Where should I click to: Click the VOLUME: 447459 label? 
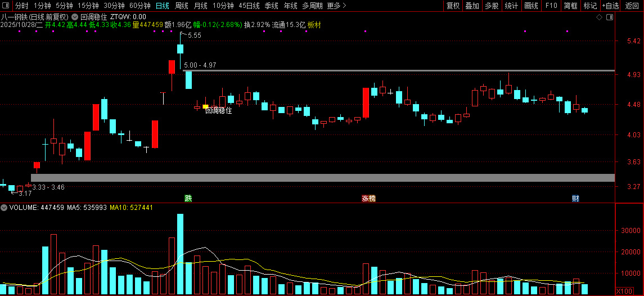(x=37, y=208)
